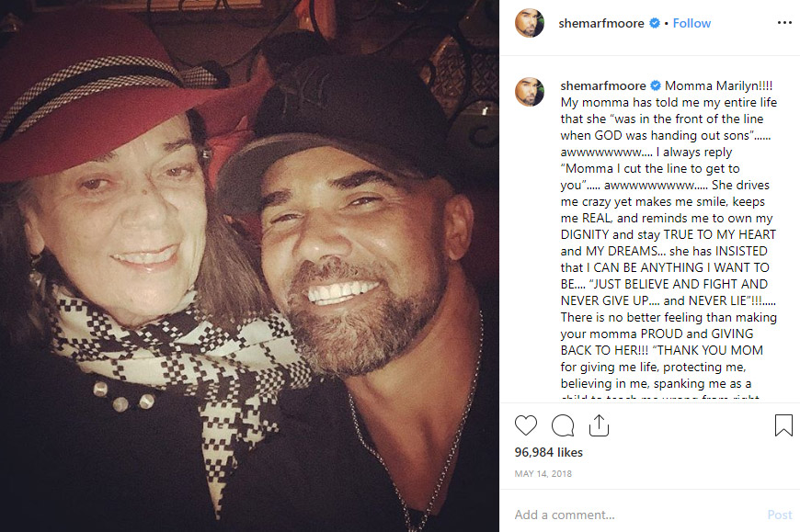
Task: Click the small avatar beside the caption
Action: (529, 90)
